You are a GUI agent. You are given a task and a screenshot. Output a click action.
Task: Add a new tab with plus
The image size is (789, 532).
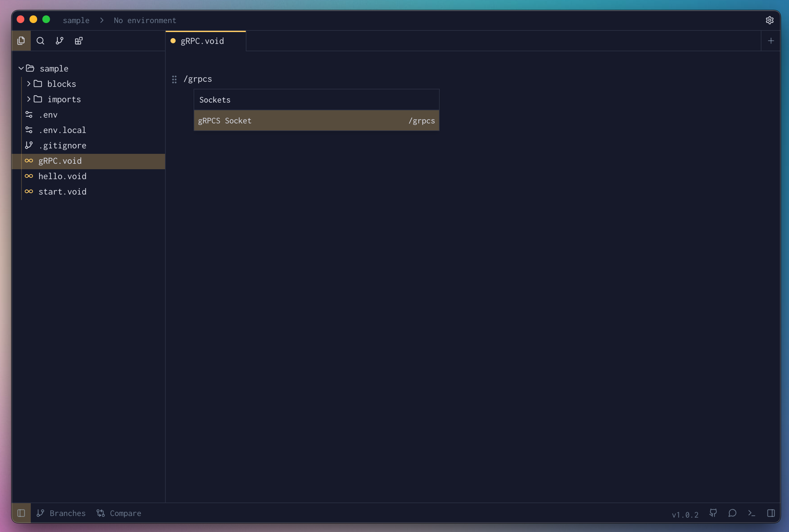pyautogui.click(x=771, y=41)
